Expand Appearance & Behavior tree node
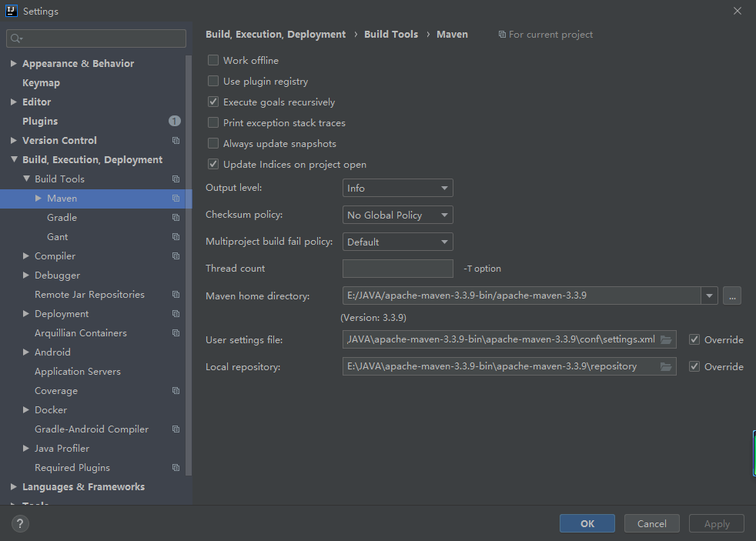Image resolution: width=756 pixels, height=541 pixels. point(14,63)
